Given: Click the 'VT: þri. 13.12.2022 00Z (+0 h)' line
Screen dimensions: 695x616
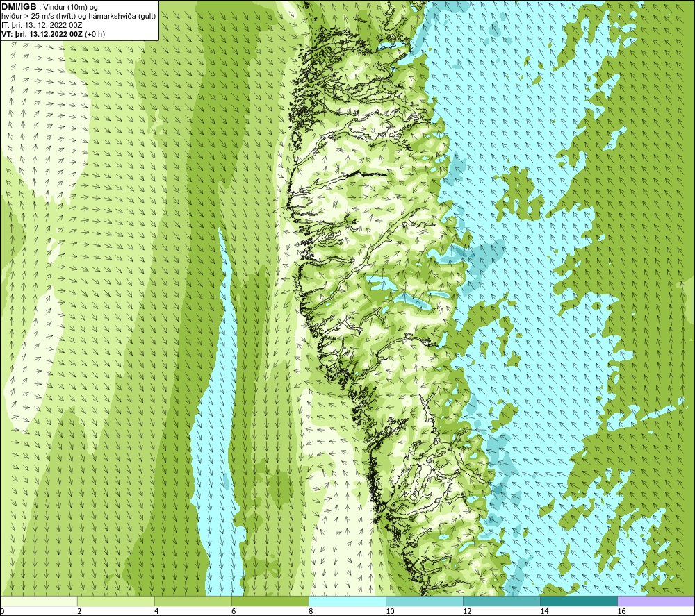Looking at the screenshot, I should point(54,34).
